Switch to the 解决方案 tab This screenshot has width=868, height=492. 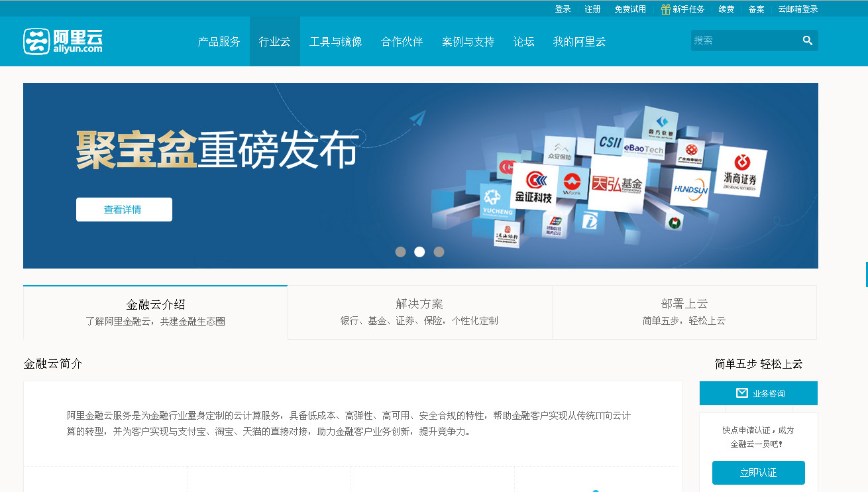click(419, 312)
